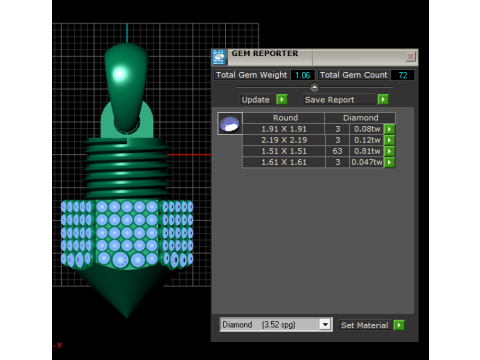Click the green arrow beside Save Report

[x=383, y=100]
